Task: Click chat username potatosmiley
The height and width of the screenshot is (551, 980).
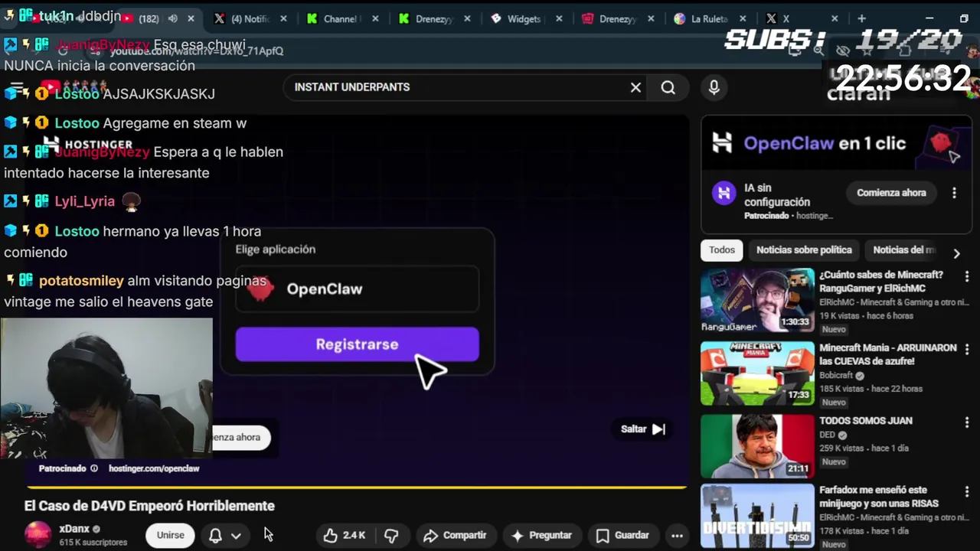Action: tap(81, 281)
